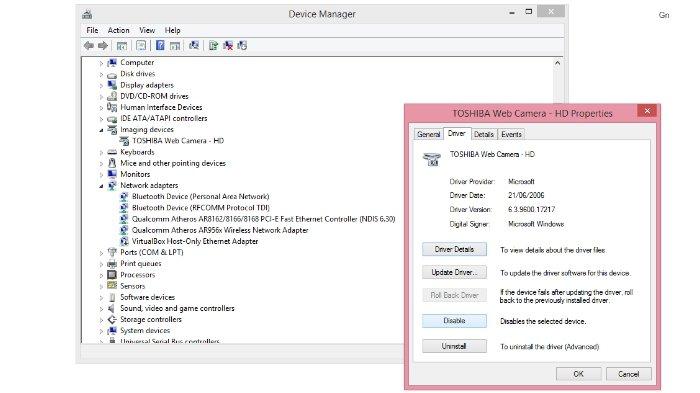Open the View menu
The height and width of the screenshot is (393, 700).
click(x=147, y=30)
